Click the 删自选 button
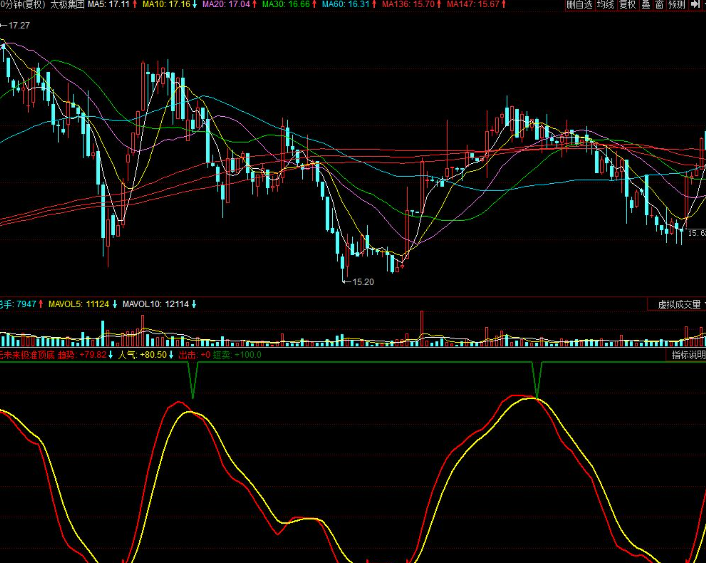Screen dimensions: 706x563 [579, 5]
